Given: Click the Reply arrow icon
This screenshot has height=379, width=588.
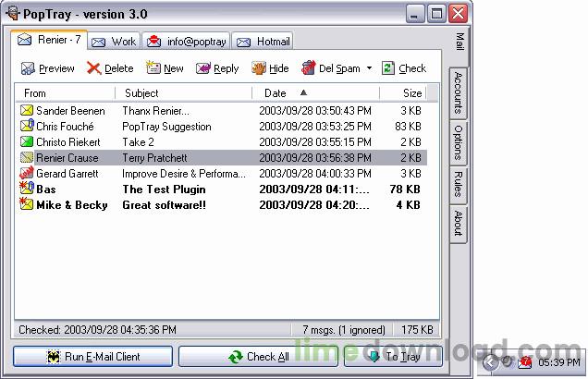Looking at the screenshot, I should tap(202, 68).
